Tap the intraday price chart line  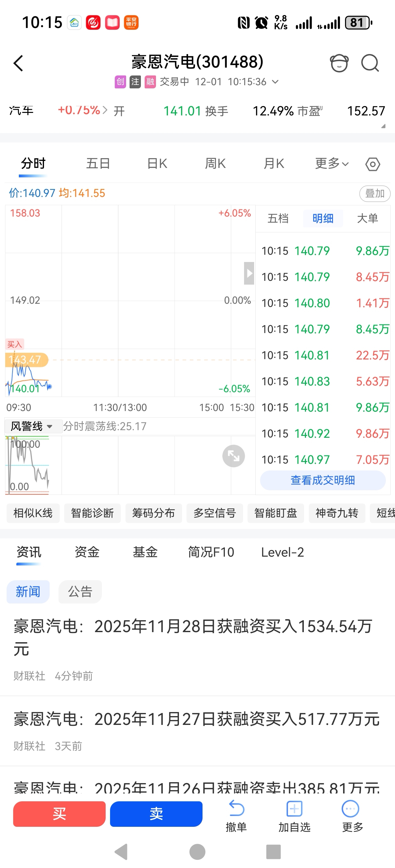pos(29,377)
